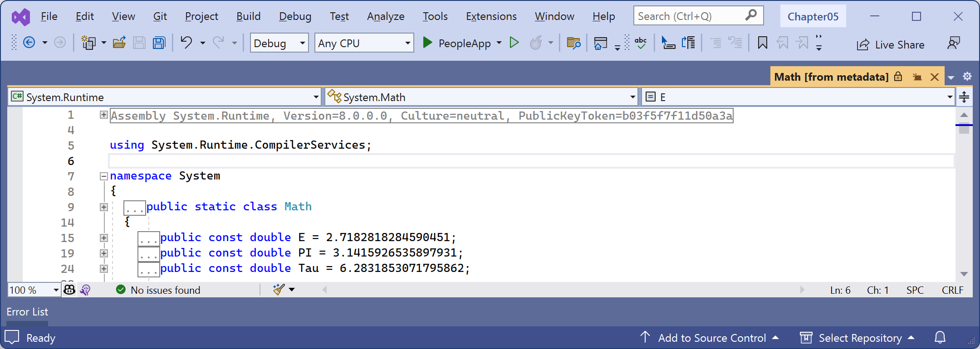Screen dimensions: 980x349
Task: Expand the PeopleApp startup target arrow
Action: pos(499,43)
